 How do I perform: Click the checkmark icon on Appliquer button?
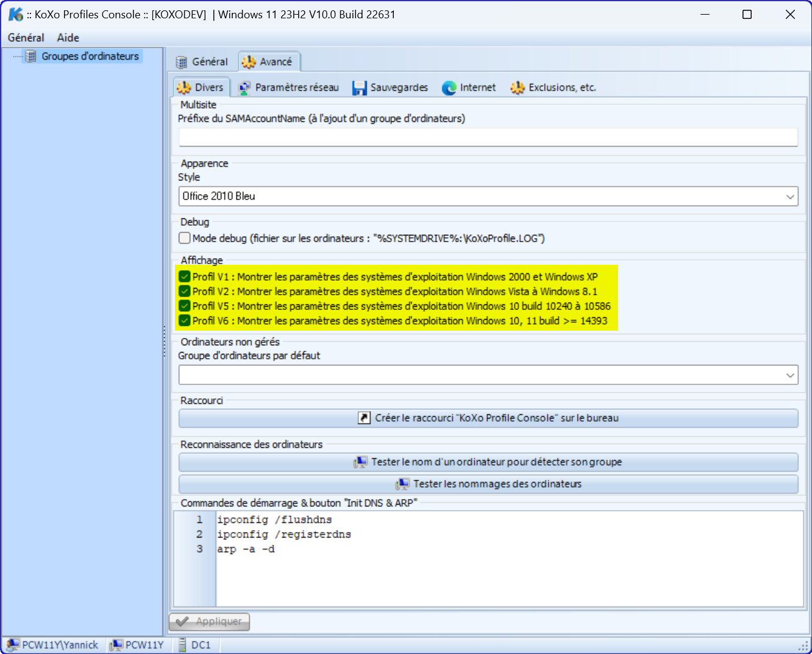tap(182, 622)
